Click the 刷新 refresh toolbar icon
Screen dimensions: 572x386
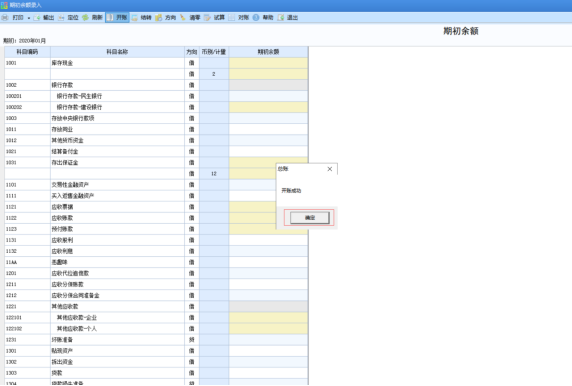click(85, 18)
